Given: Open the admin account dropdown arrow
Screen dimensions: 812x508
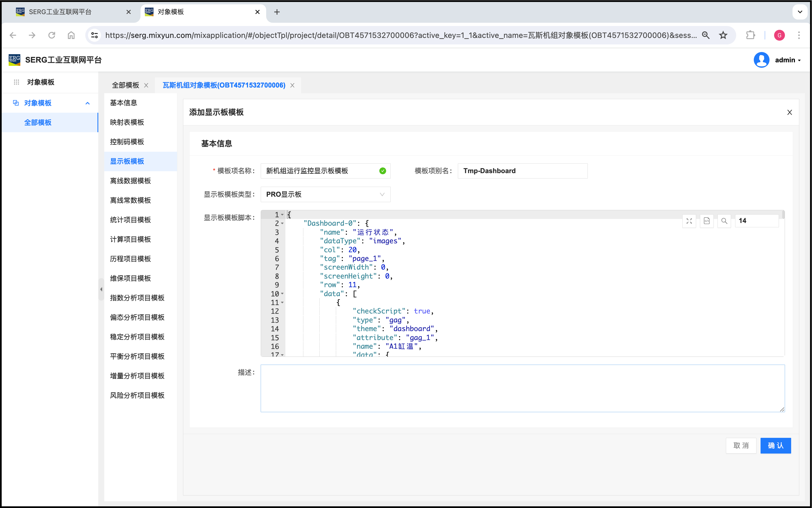Looking at the screenshot, I should 800,60.
